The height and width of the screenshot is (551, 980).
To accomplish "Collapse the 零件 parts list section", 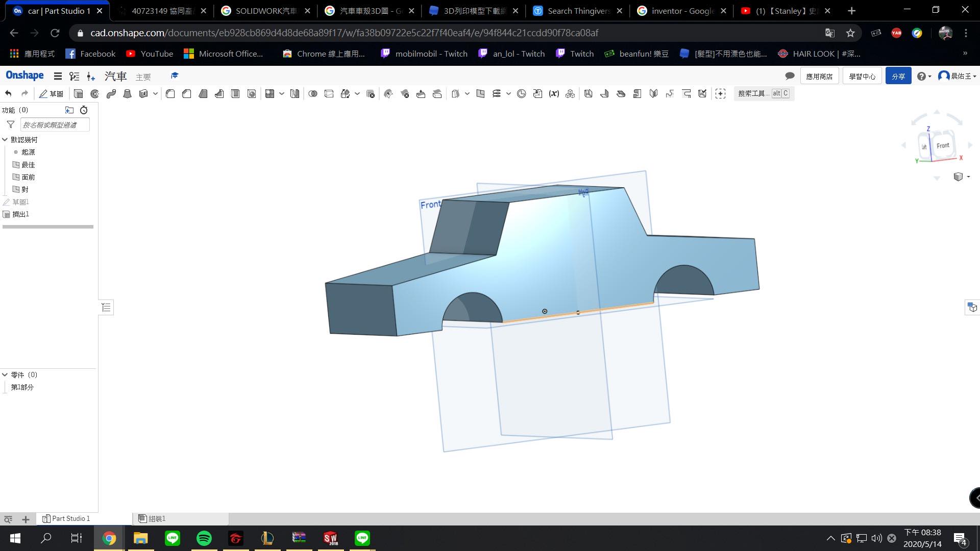I will pos(5,374).
